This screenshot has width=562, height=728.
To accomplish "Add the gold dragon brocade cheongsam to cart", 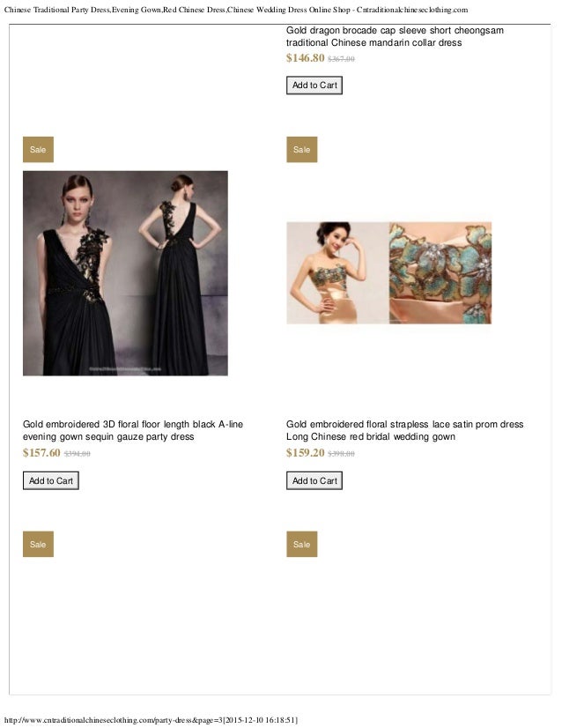I will click(x=314, y=85).
